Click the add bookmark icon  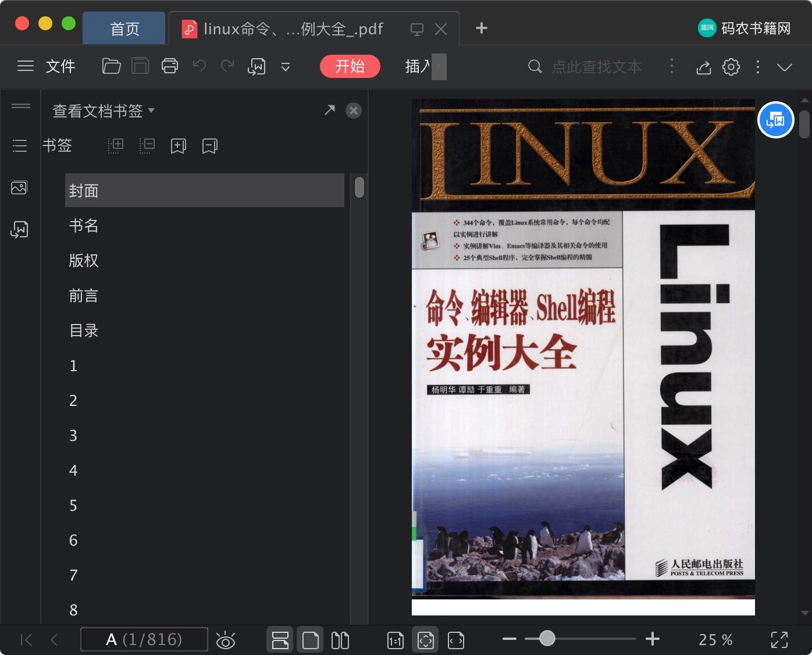(179, 145)
